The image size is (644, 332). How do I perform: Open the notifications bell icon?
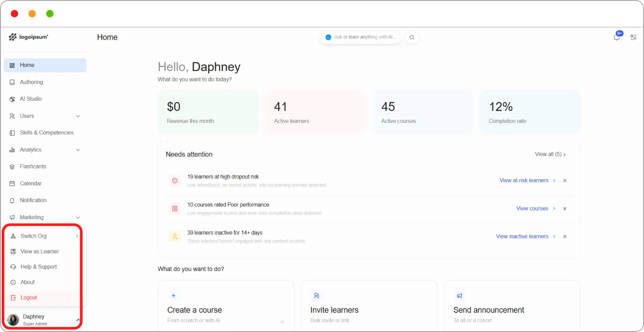[x=617, y=37]
